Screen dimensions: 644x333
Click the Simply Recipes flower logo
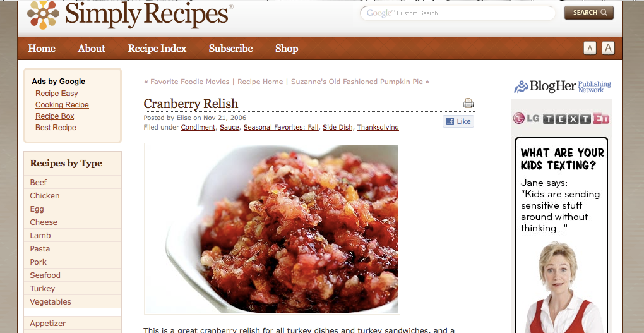click(x=43, y=15)
